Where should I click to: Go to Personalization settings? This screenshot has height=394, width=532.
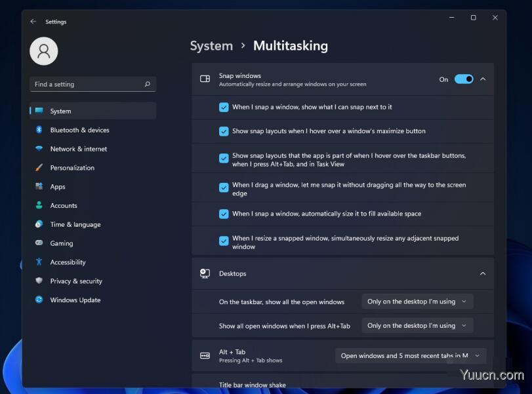click(x=93, y=168)
